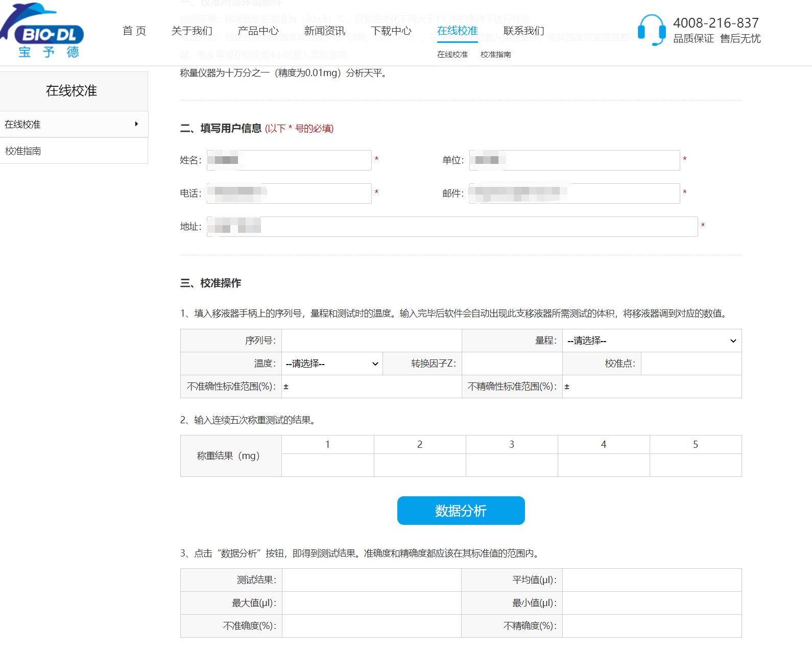Select 联系我们 in the navigation bar
This screenshot has width=812, height=652.
(x=524, y=31)
